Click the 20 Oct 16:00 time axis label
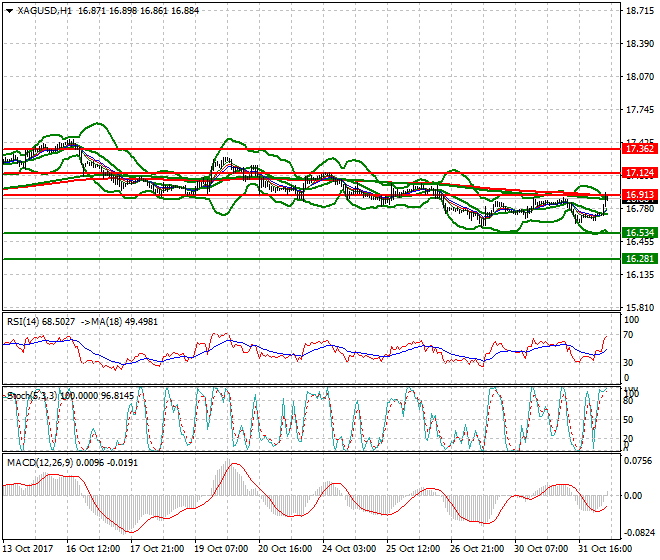 285,549
